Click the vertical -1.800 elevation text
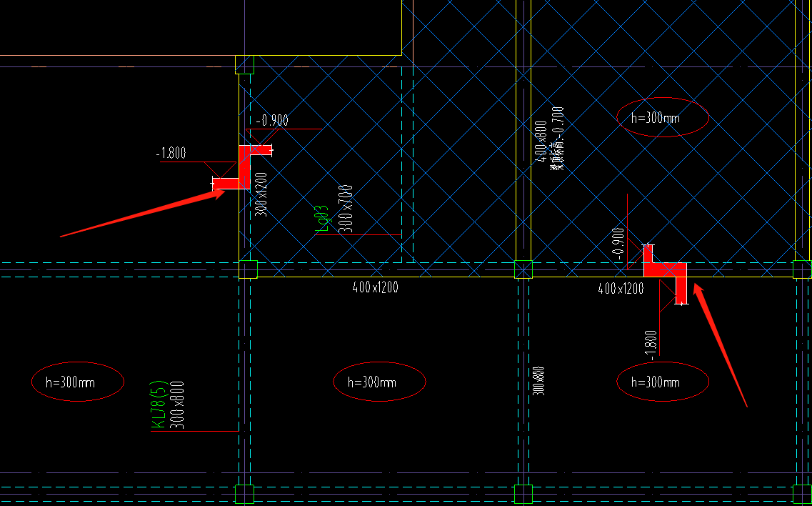812x506 pixels. (x=652, y=346)
